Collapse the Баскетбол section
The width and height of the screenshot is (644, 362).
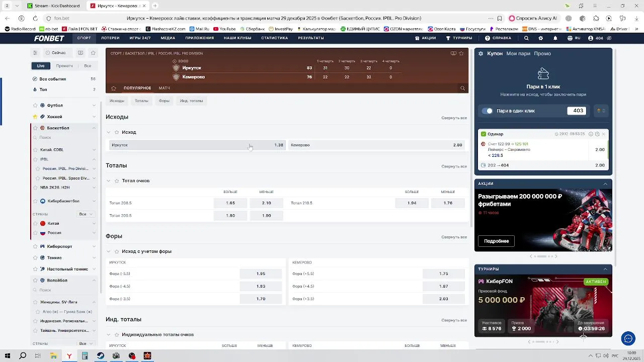click(94, 128)
